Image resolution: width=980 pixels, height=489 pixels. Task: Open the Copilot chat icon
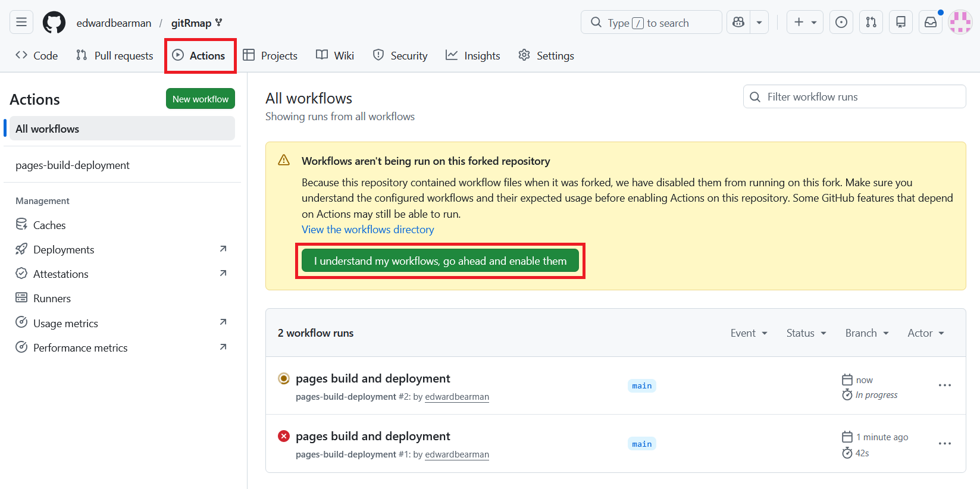(738, 23)
